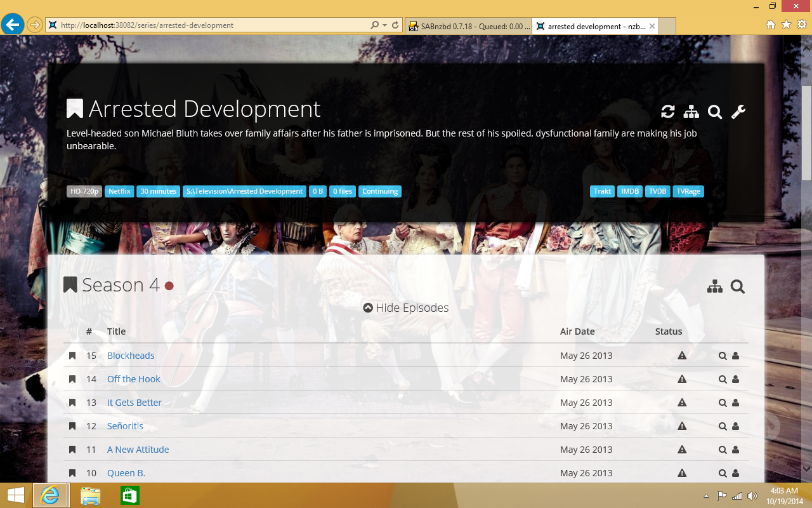Automatic search for Señoritis episode

723,426
